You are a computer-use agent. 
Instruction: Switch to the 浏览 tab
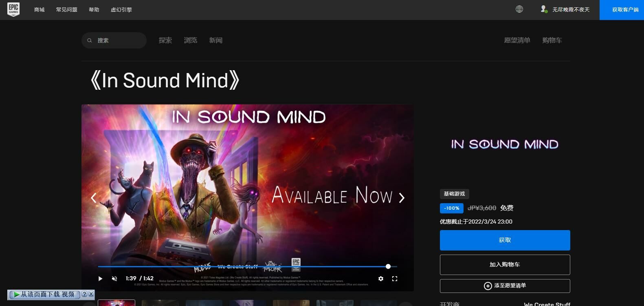pyautogui.click(x=190, y=40)
